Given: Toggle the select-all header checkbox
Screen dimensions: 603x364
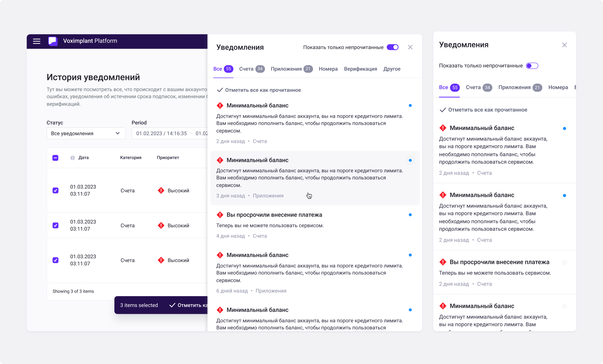Looking at the screenshot, I should [56, 158].
